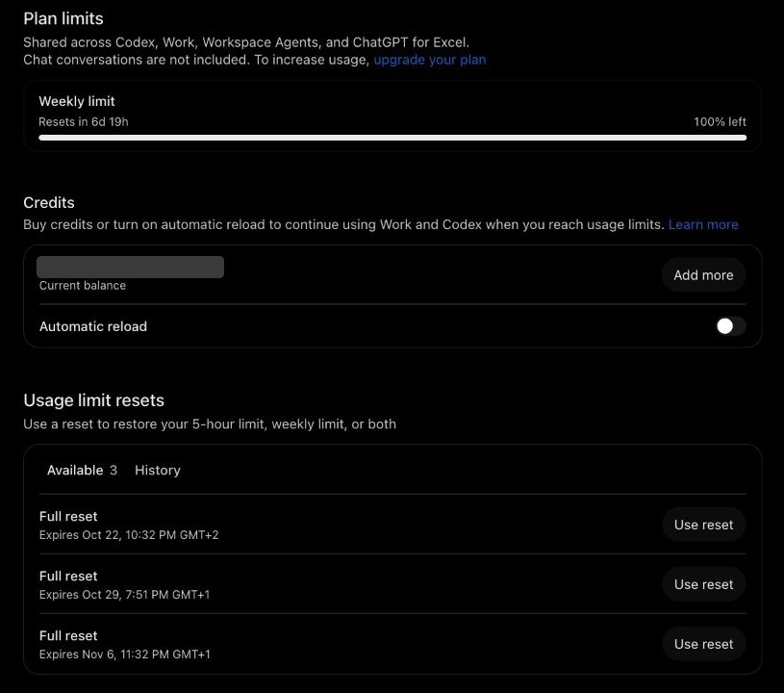Click the Weekly limit label

[77, 102]
